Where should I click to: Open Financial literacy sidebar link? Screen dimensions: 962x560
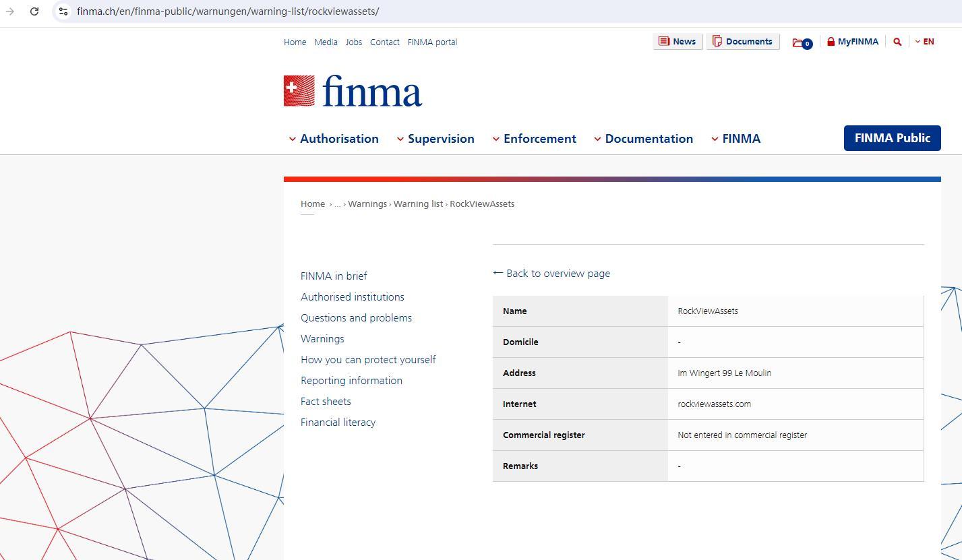coord(338,422)
